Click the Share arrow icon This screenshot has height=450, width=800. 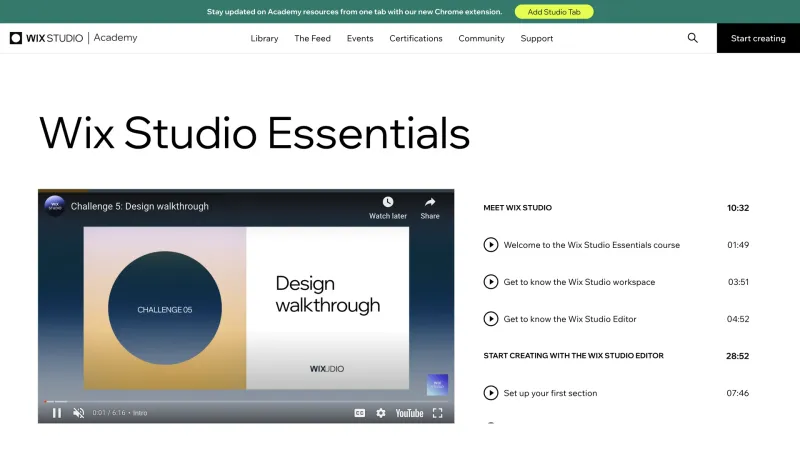430,202
